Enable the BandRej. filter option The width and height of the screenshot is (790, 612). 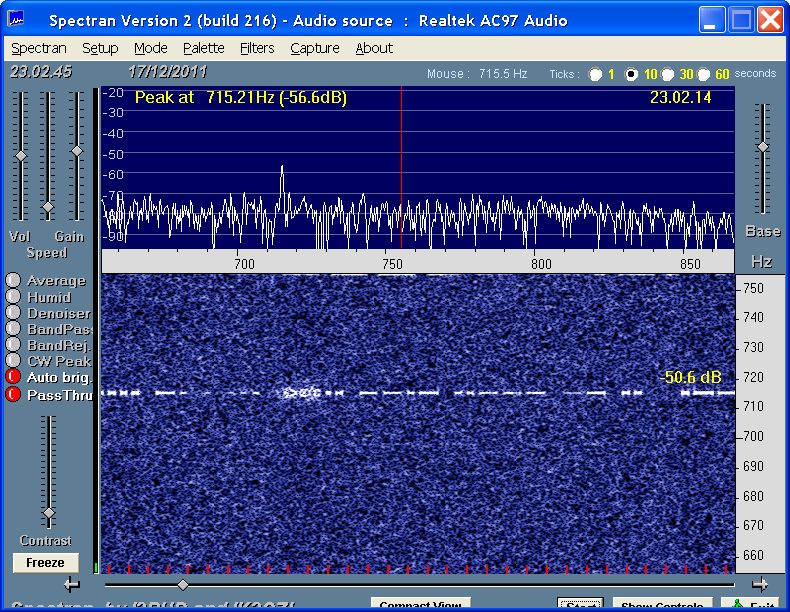tap(13, 345)
